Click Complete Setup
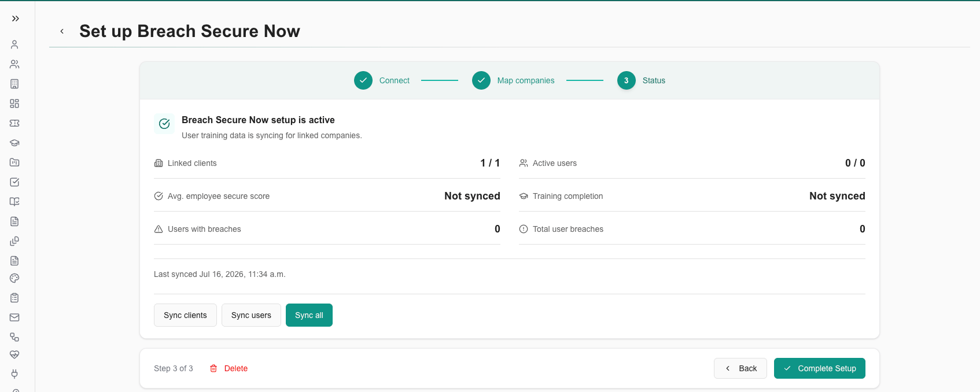This screenshot has height=392, width=980. point(820,368)
